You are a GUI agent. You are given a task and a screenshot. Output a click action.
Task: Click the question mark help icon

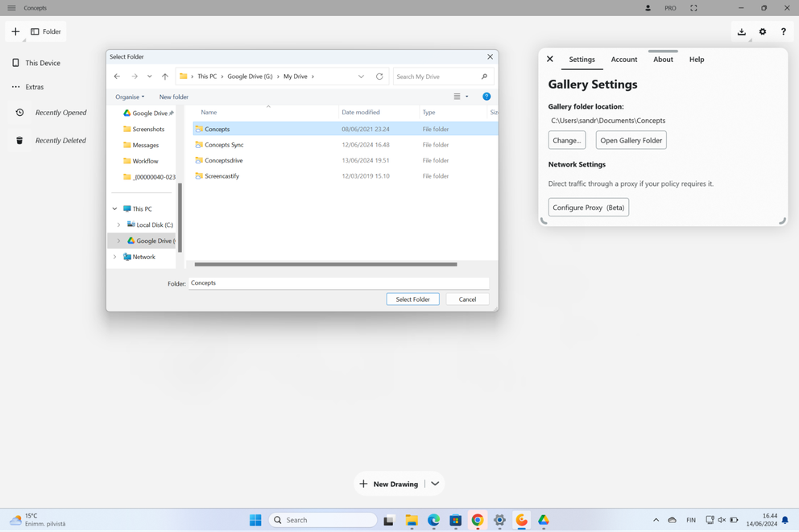783,31
